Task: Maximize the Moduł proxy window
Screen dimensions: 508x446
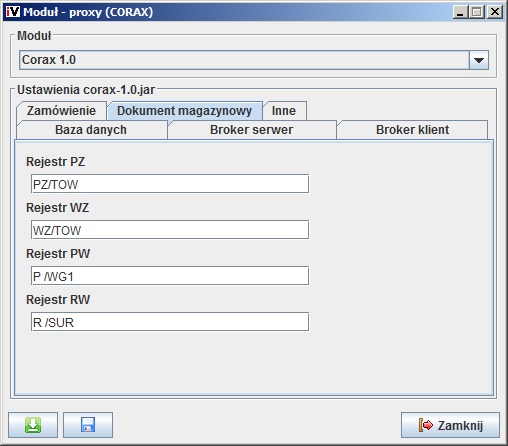Action: (x=477, y=12)
